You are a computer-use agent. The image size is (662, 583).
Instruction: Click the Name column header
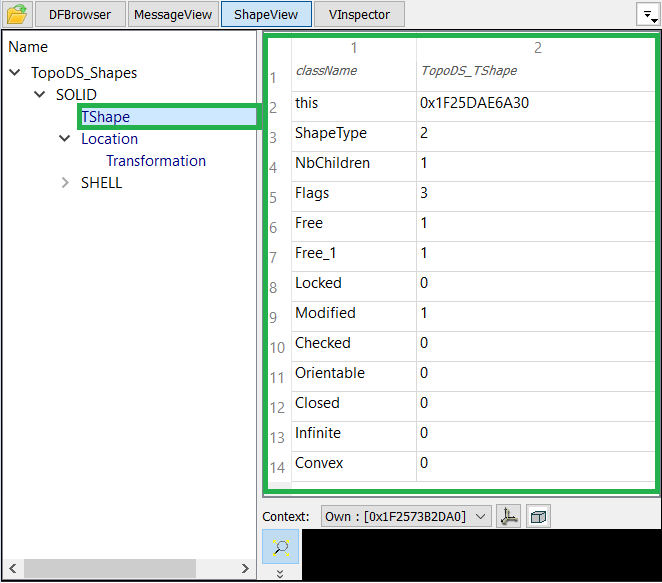[28, 47]
